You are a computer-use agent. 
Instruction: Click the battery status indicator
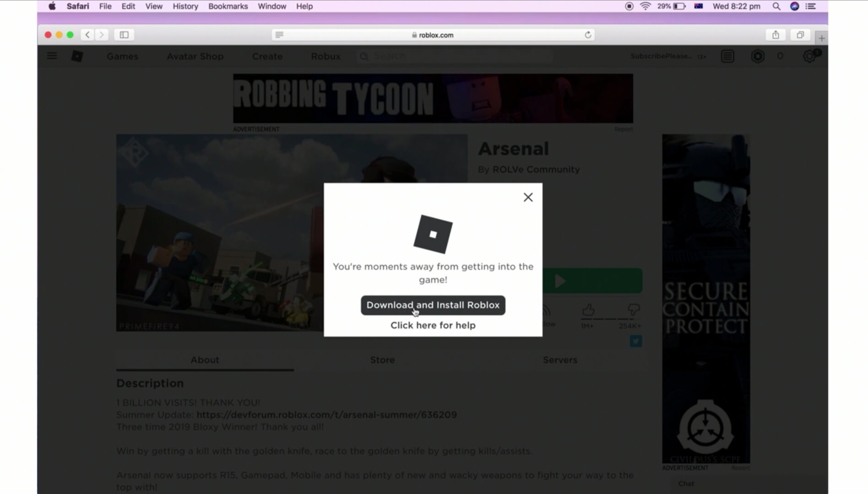click(672, 6)
